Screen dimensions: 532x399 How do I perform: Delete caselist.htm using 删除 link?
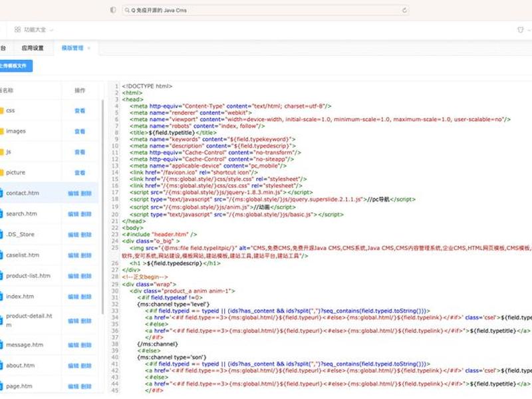click(x=86, y=255)
